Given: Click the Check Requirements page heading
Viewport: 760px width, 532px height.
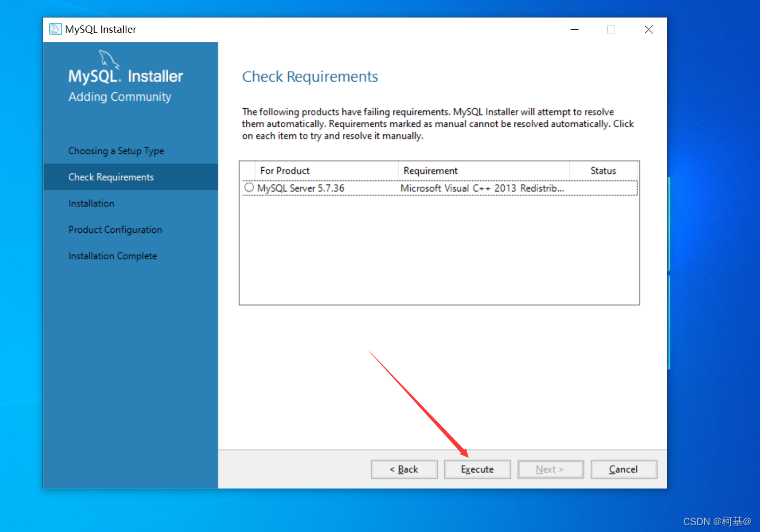Looking at the screenshot, I should coord(310,77).
